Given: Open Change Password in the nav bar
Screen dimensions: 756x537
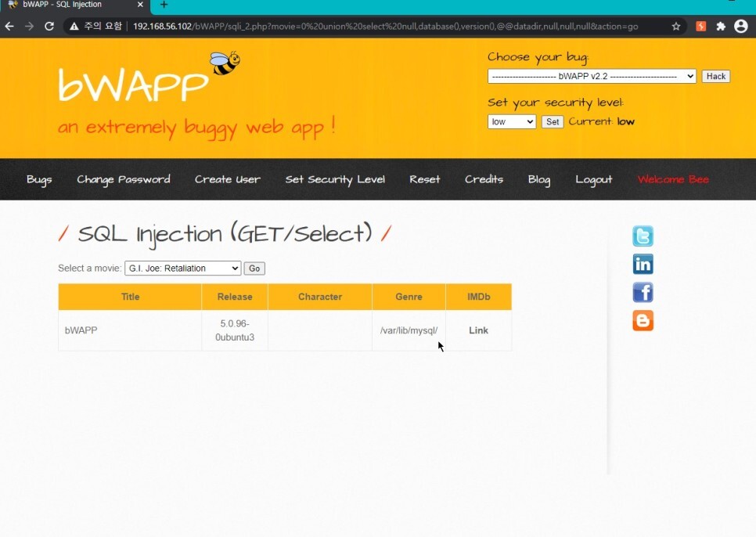Looking at the screenshot, I should tap(124, 179).
